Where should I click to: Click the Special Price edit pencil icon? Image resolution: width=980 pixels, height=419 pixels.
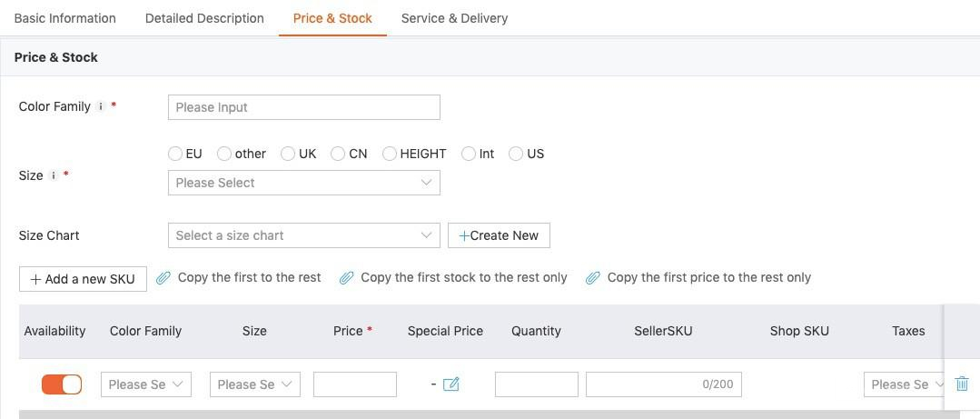(x=450, y=384)
